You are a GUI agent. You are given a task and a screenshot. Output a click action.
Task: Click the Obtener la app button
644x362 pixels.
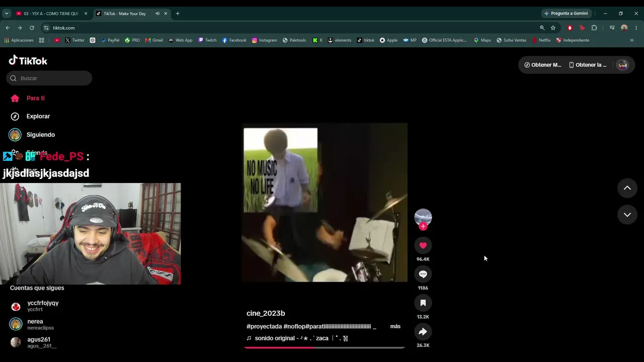[588, 65]
